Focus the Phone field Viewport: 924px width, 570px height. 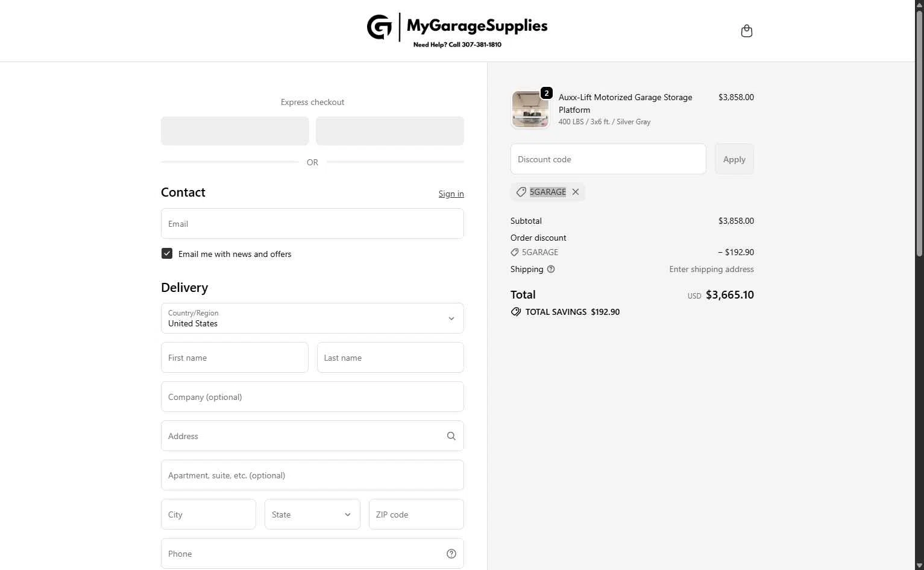(x=312, y=553)
